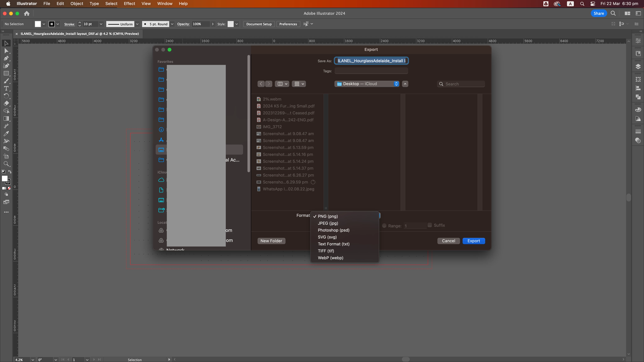Enable the Suffix checkbox

click(x=430, y=225)
